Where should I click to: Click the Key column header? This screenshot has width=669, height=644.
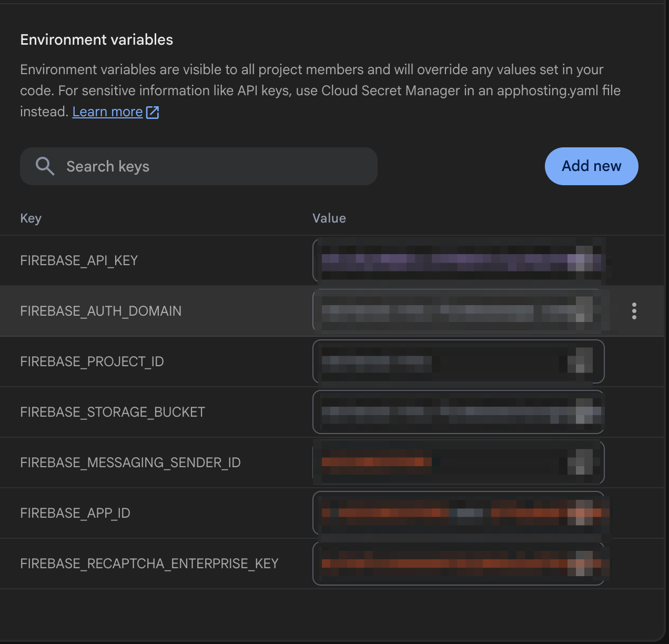point(31,218)
